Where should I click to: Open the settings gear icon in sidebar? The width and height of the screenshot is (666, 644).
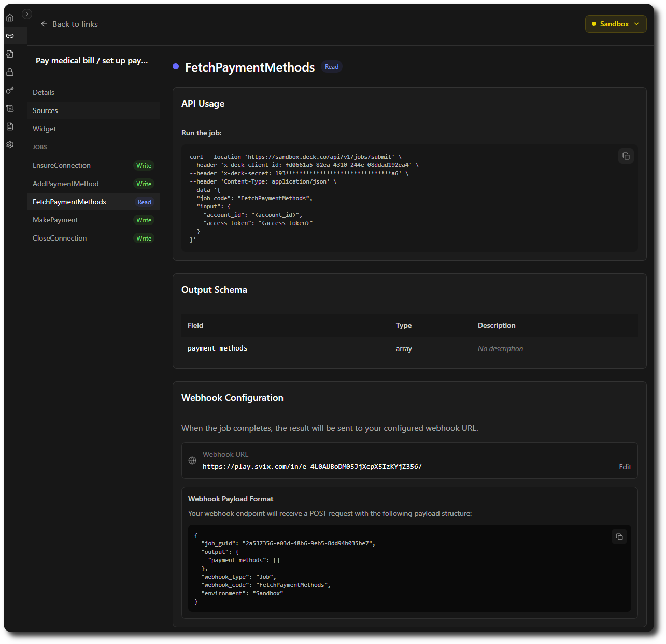tap(10, 145)
